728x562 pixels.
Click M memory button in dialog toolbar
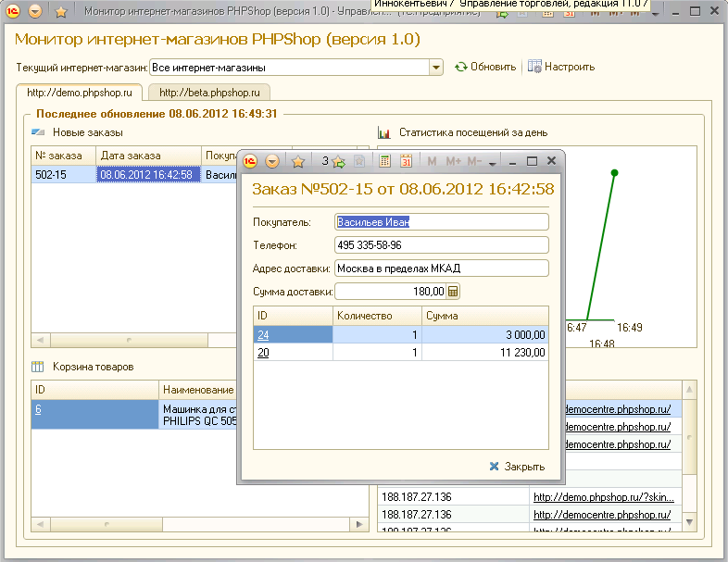click(432, 161)
